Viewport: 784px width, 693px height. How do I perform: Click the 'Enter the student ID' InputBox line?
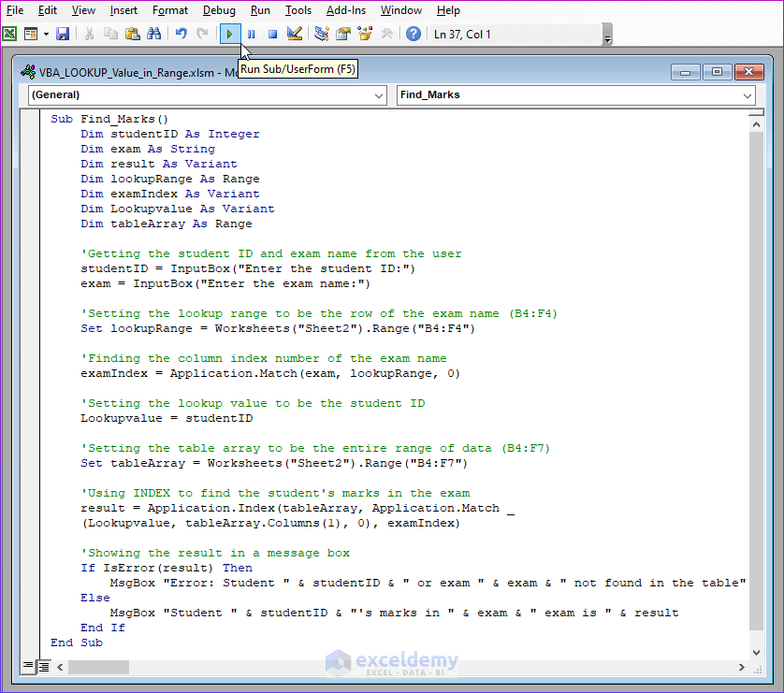click(248, 268)
